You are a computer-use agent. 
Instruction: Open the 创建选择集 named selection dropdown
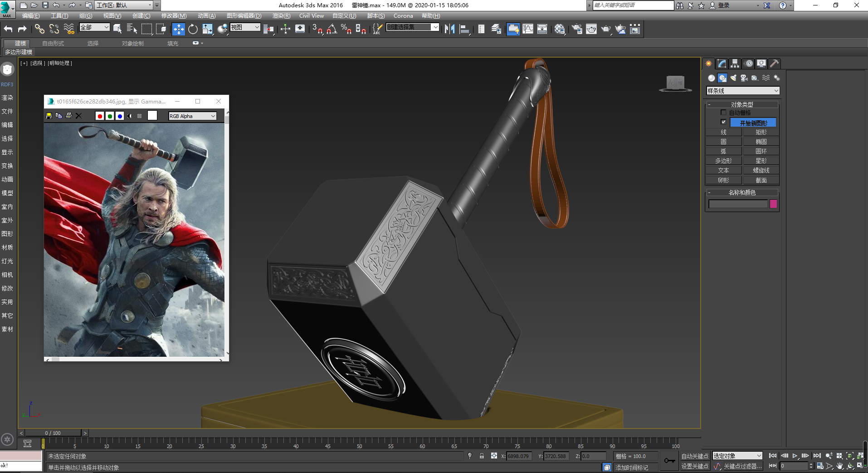[413, 27]
